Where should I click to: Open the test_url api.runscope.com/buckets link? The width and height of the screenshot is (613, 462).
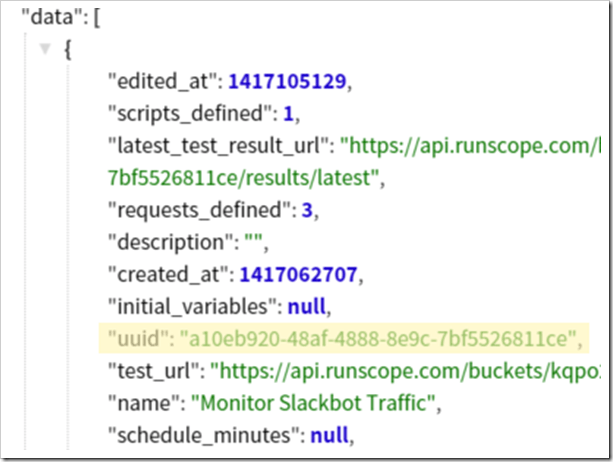tap(405, 371)
